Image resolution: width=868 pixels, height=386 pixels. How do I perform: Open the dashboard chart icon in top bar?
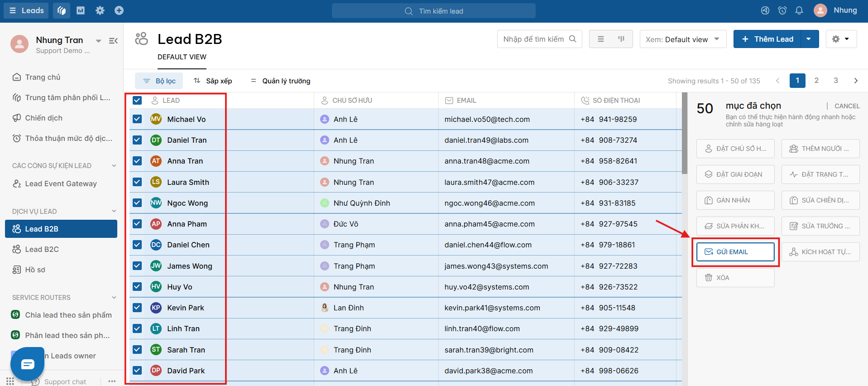coord(81,10)
